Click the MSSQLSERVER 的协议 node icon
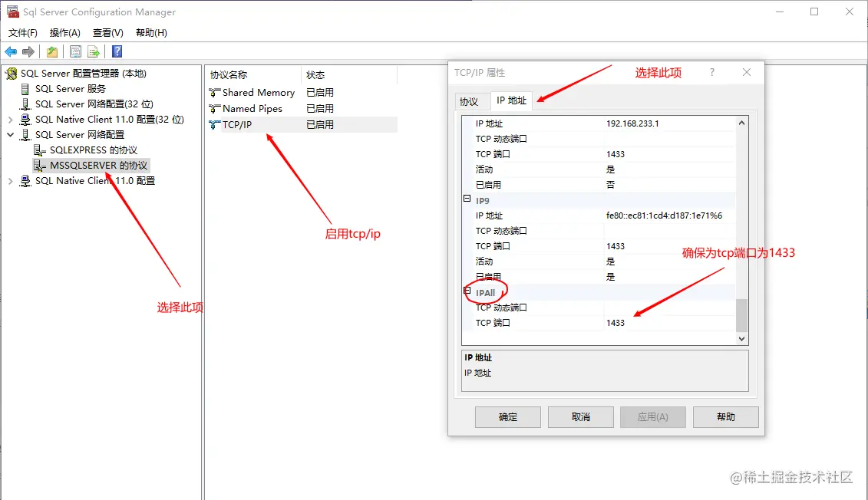 coord(39,166)
